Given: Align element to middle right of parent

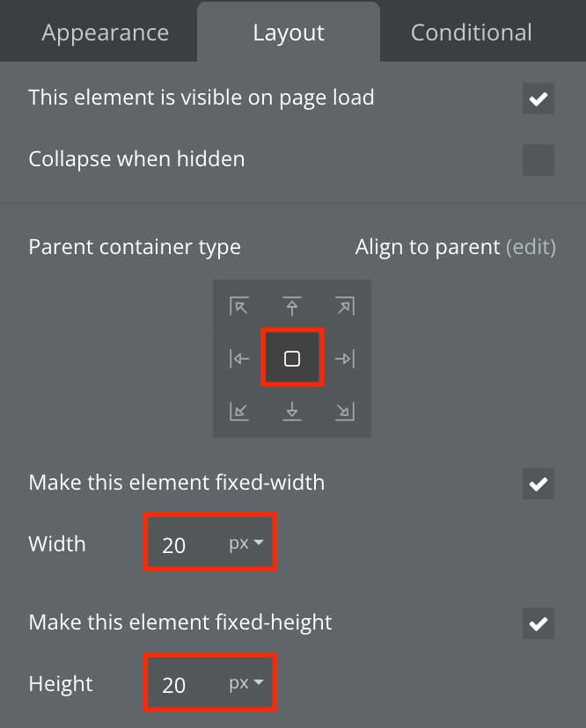Looking at the screenshot, I should pos(345,359).
